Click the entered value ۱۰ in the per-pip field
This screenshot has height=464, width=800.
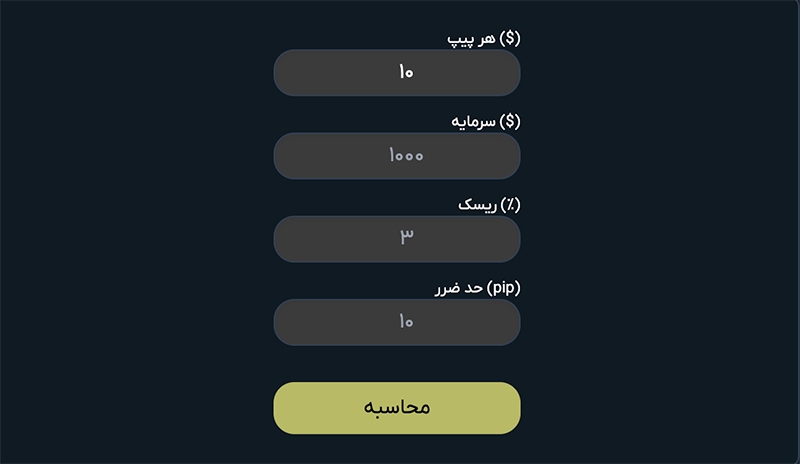coord(405,73)
